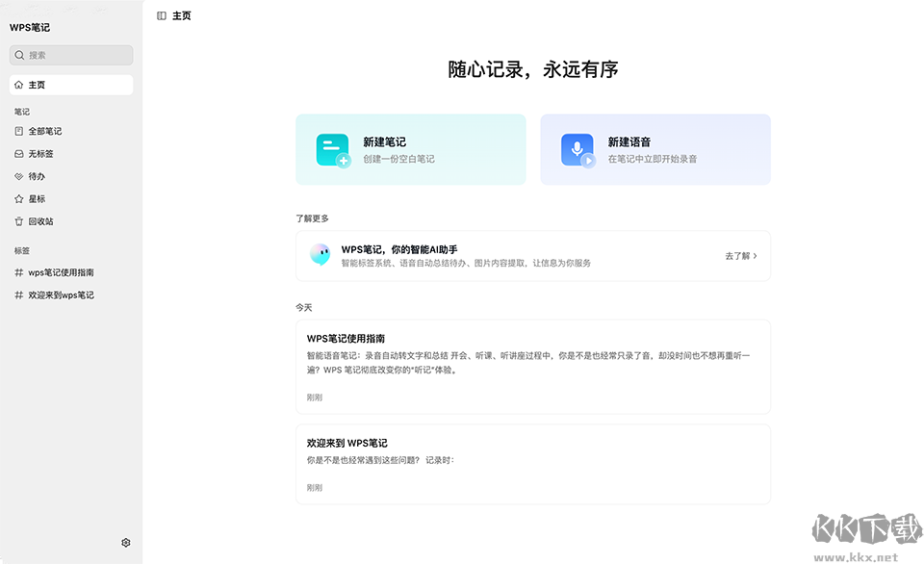Click the 全部笔记 notebook icon
Viewport: 924px width, 564px height.
point(19,131)
